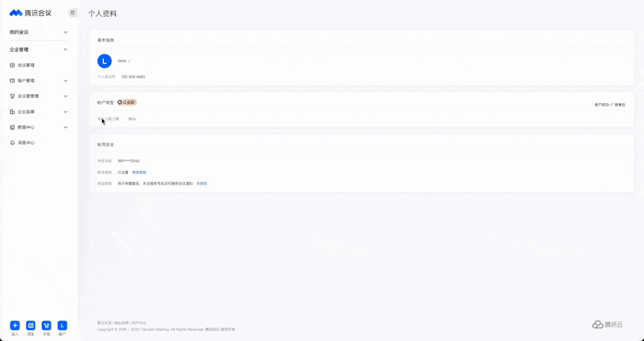Click the Tencent Meeting logo
Screen dimensions: 644x341
30,13
